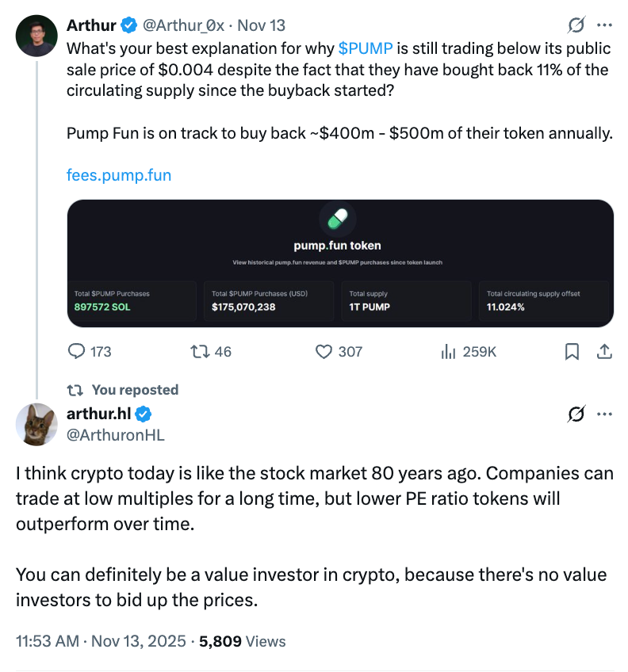Visit the fees.pump.fun link
The image size is (628, 672).
pos(119,174)
